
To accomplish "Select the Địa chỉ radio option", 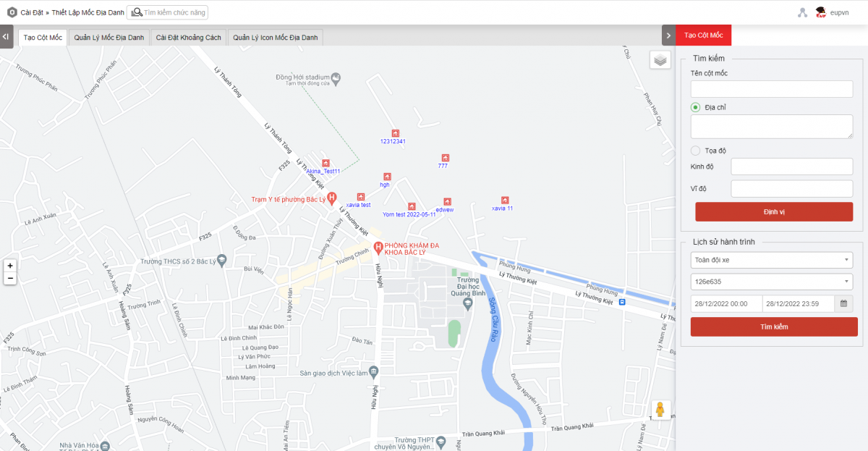I will click(x=695, y=107).
